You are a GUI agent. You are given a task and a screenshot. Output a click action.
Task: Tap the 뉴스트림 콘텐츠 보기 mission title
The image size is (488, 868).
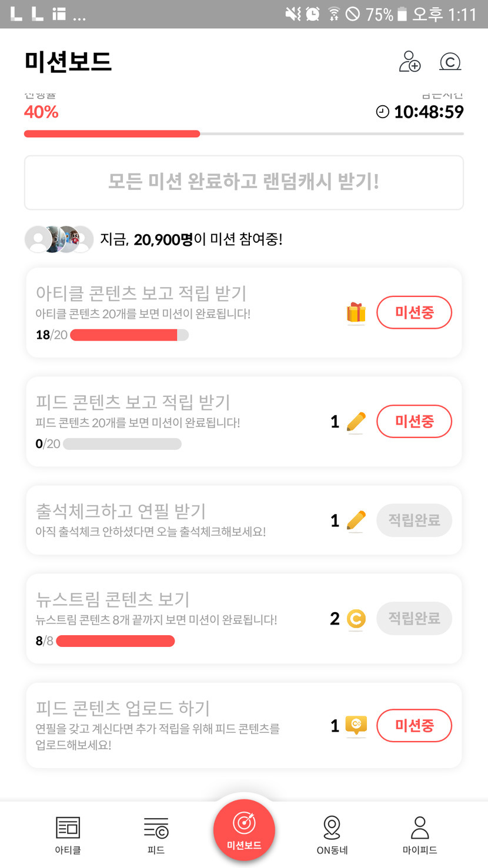[113, 599]
